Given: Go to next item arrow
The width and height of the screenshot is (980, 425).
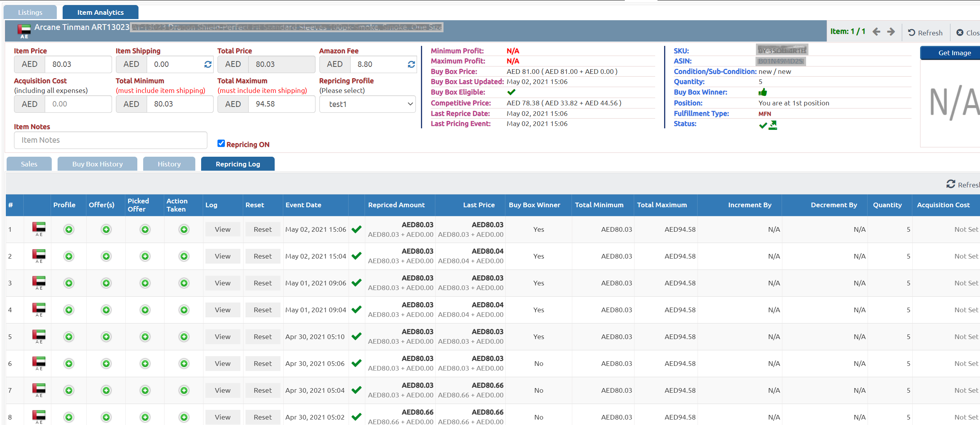Looking at the screenshot, I should tap(891, 32).
